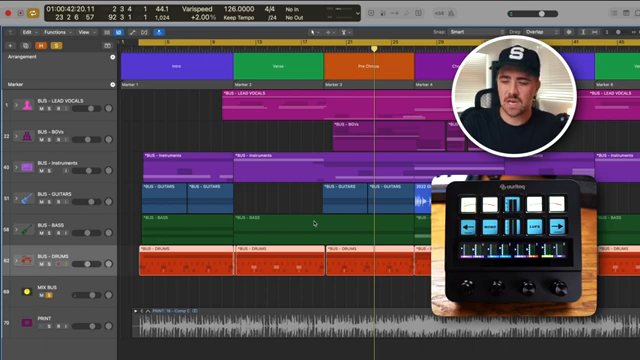Click the waveform zoom icon
Screen dimensions: 640x360
point(569,32)
